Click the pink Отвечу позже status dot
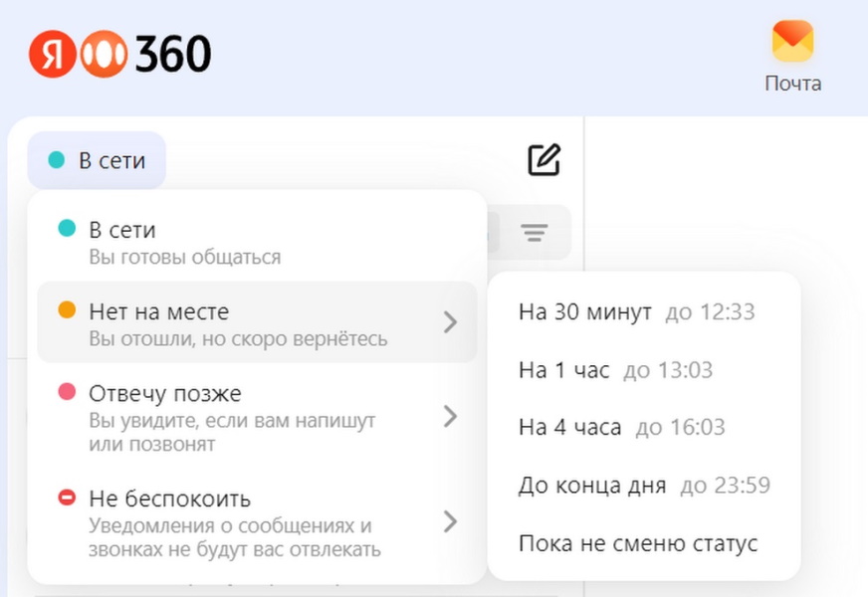Viewport: 868px width, 597px height. coord(67,393)
